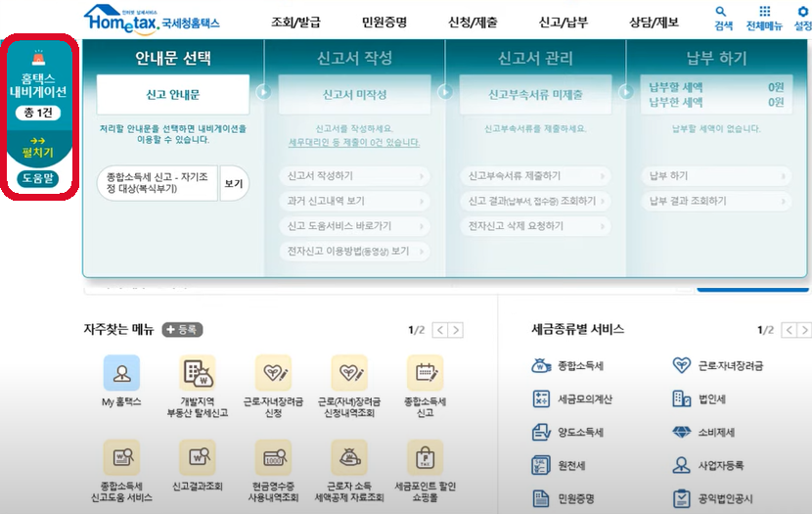Click the siren icon above 홈택스 내비게이션
Image resolution: width=812 pixels, height=514 pixels.
pos(38,58)
